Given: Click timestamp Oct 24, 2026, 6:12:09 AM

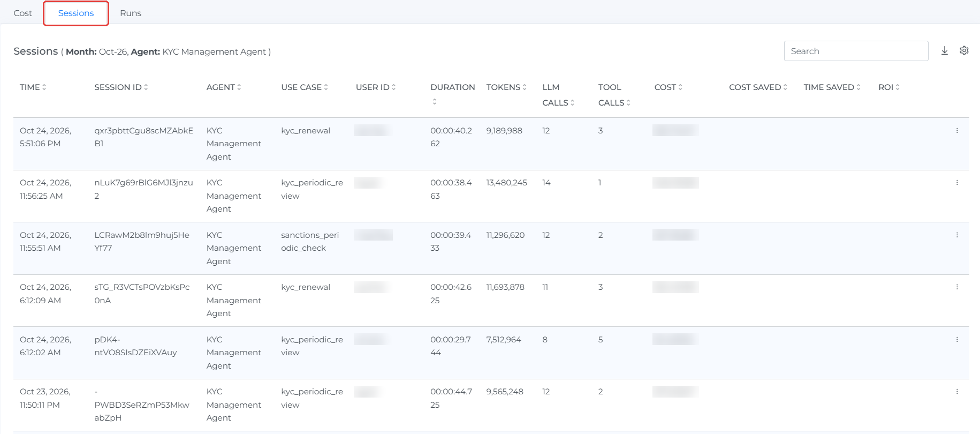Looking at the screenshot, I should coord(45,294).
